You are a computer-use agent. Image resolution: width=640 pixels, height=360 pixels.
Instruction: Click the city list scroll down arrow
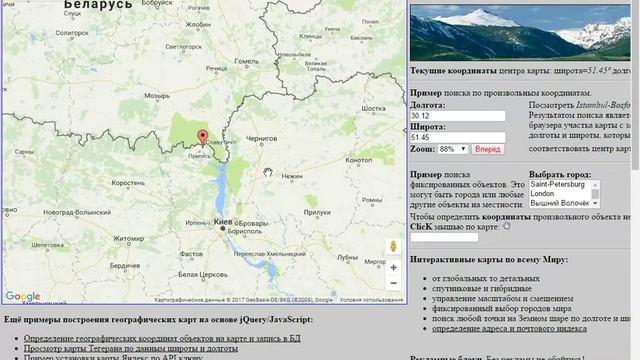(x=595, y=203)
